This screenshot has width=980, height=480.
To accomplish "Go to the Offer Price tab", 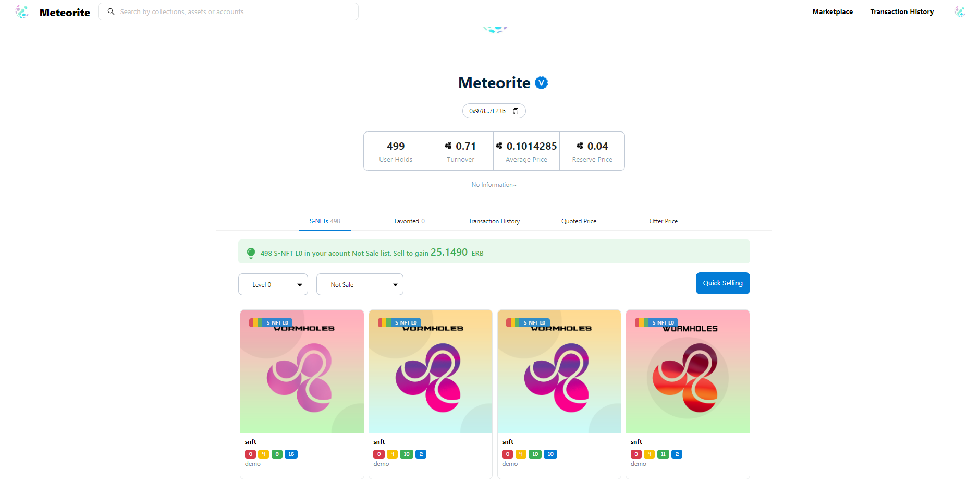I will tap(664, 221).
